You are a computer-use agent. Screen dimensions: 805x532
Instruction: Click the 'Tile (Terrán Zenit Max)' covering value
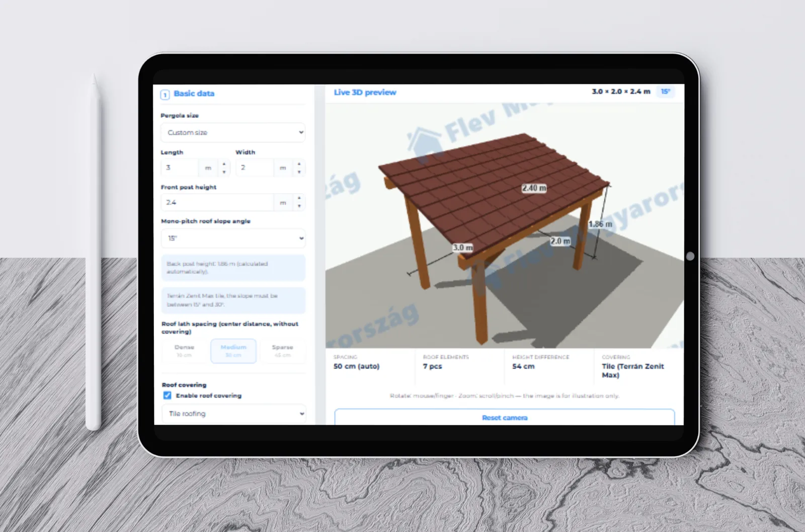pos(633,371)
